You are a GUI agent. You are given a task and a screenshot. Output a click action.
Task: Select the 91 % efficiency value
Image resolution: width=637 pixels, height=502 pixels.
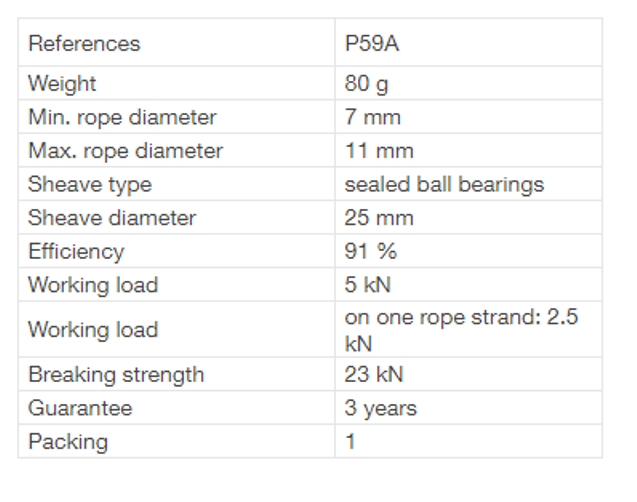tap(370, 251)
